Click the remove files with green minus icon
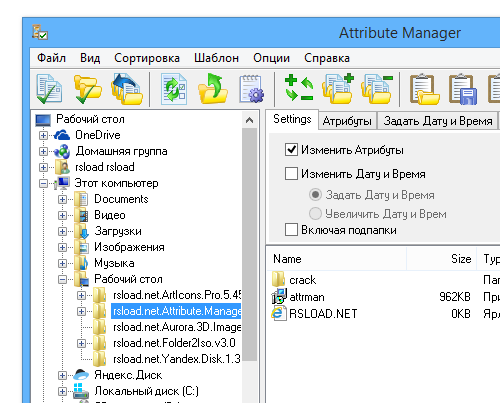 click(377, 89)
